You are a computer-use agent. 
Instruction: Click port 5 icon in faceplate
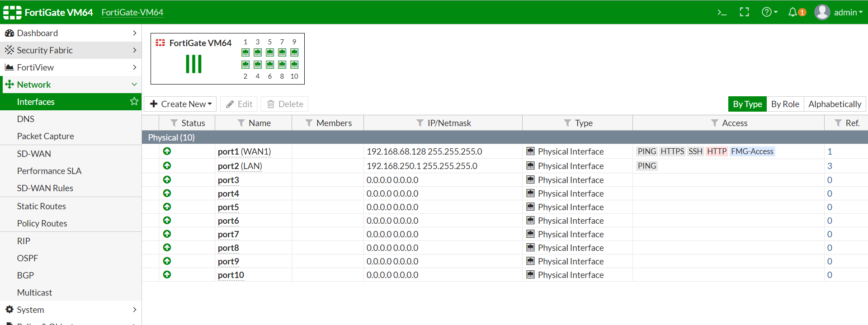pyautogui.click(x=270, y=52)
